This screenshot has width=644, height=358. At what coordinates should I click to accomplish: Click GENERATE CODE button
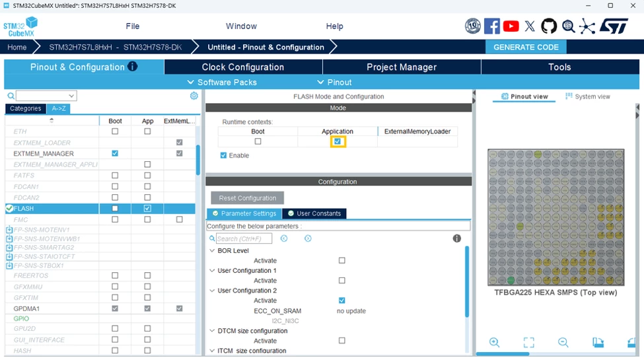(x=526, y=47)
